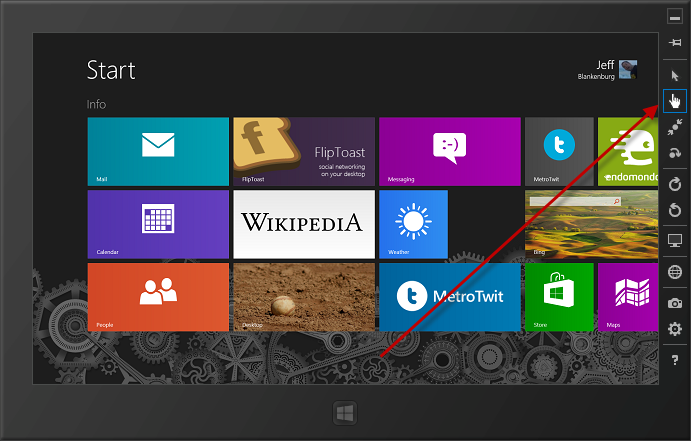Rotate the simulator counter-clockwise

pos(675,211)
